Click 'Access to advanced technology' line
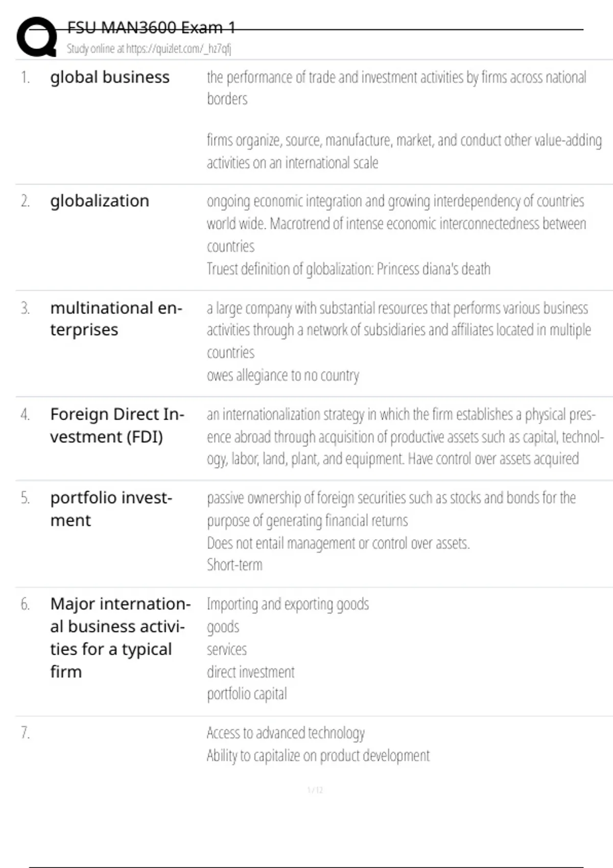 (x=286, y=733)
